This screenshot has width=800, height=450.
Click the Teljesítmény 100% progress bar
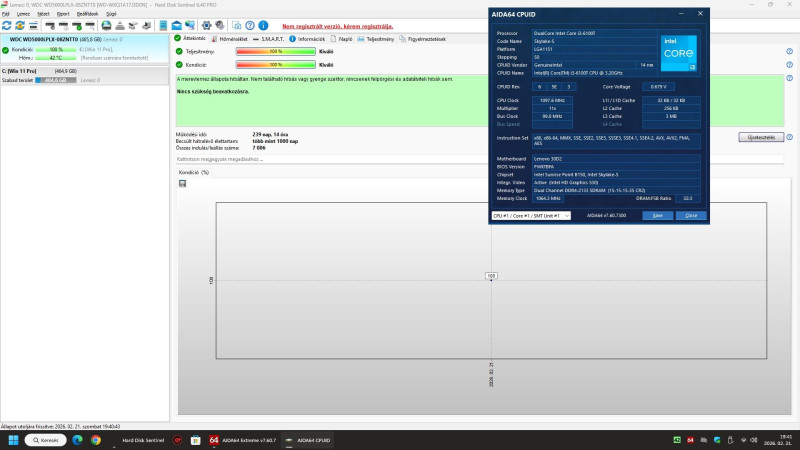(276, 52)
